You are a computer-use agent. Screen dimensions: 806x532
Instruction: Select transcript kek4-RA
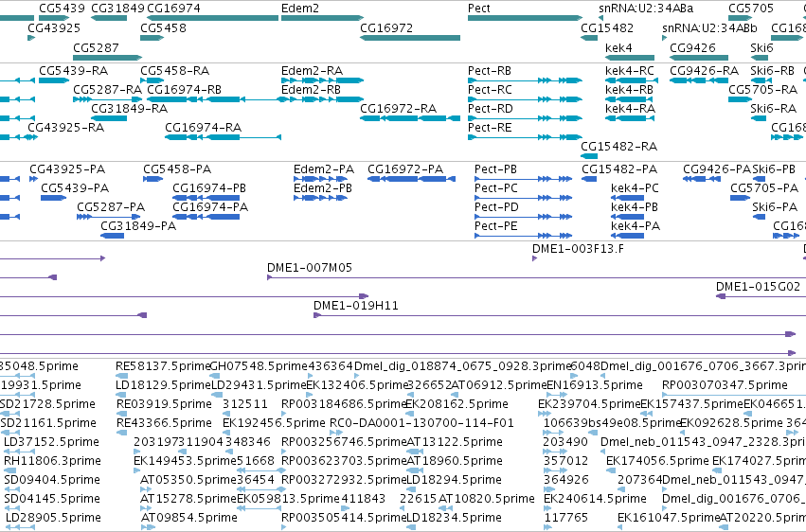click(630, 118)
